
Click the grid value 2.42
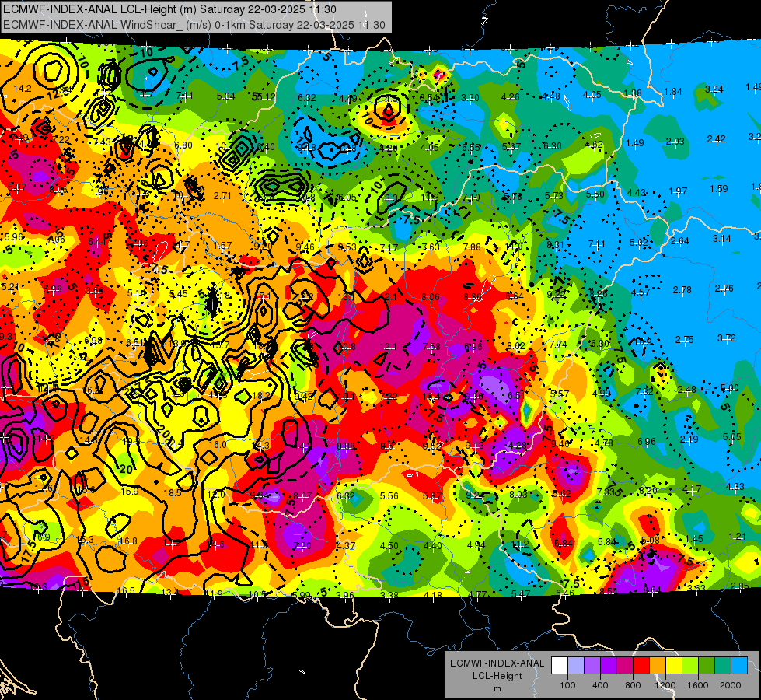(717, 139)
